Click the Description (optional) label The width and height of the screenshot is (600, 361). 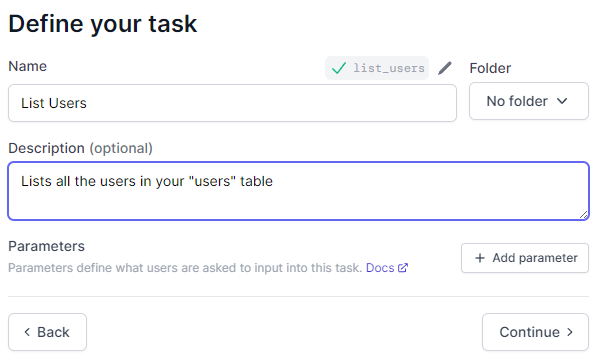tap(80, 148)
